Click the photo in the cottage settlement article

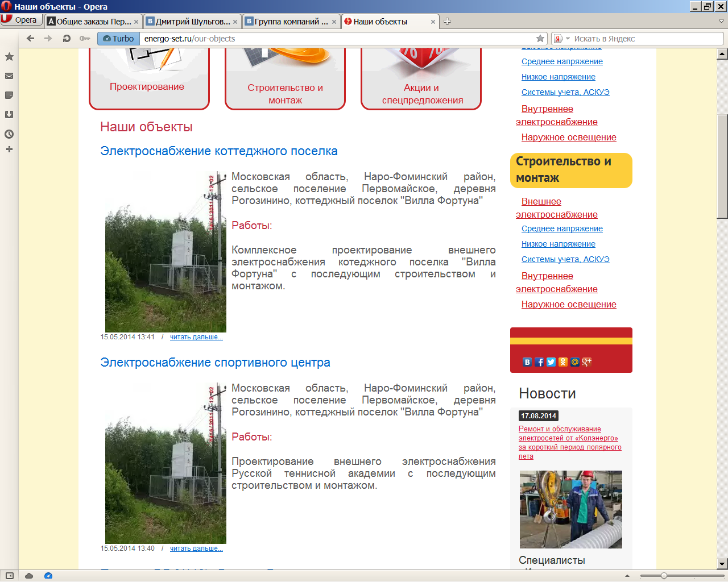coord(166,252)
